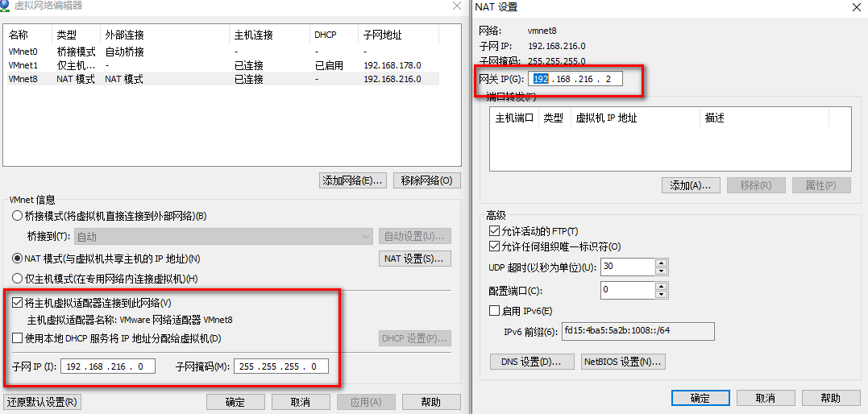Viewport: 868px width, 414px height.
Task: Click 还原默认设置(R) button
Action: pos(42,402)
